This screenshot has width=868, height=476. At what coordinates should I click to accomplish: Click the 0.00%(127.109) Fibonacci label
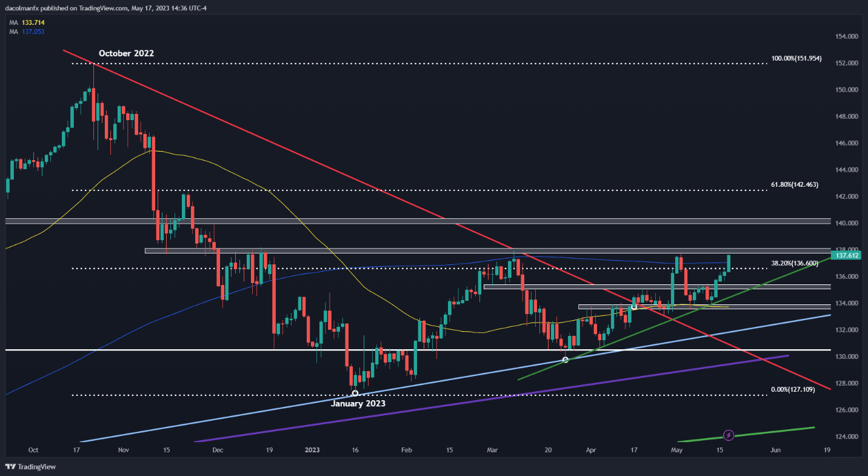(x=793, y=390)
